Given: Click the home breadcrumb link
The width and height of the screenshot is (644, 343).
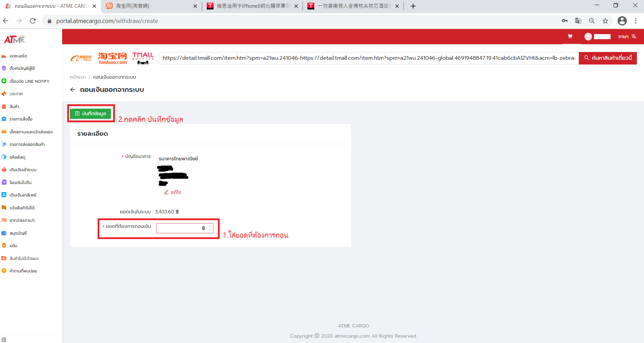Looking at the screenshot, I should click(x=78, y=77).
